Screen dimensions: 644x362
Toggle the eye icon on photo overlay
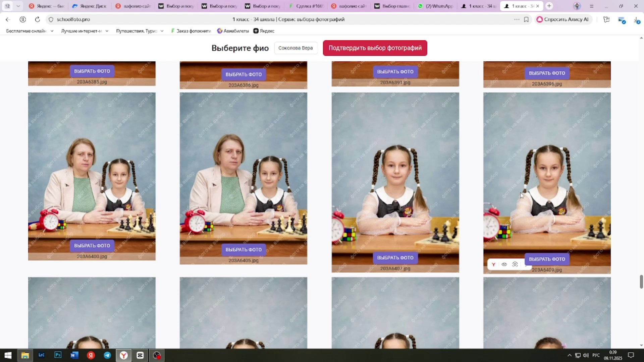pyautogui.click(x=504, y=264)
